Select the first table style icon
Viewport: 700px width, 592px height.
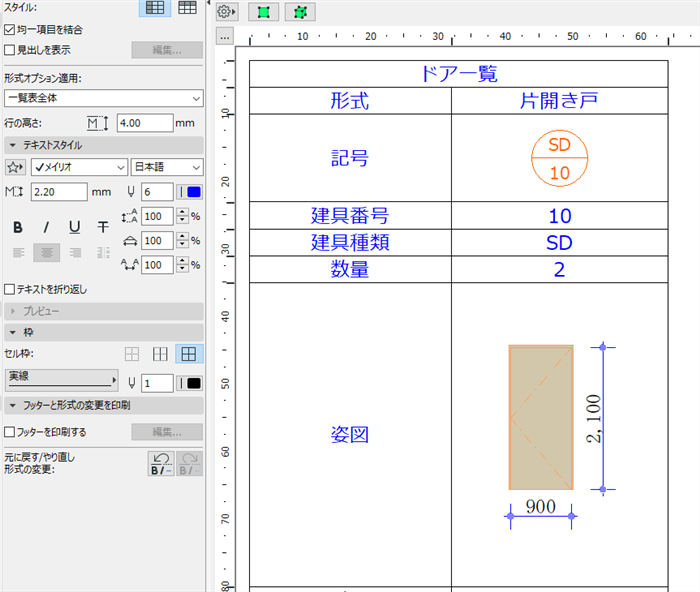pos(154,8)
